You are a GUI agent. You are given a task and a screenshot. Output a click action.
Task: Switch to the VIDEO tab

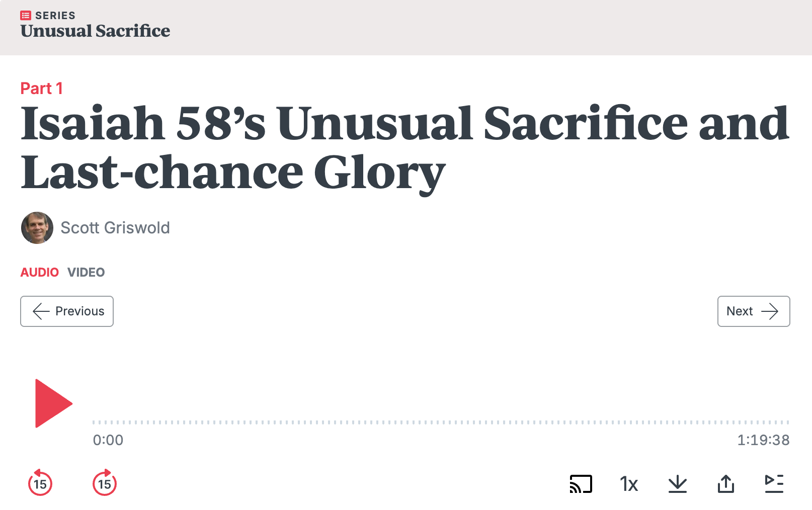(x=86, y=272)
